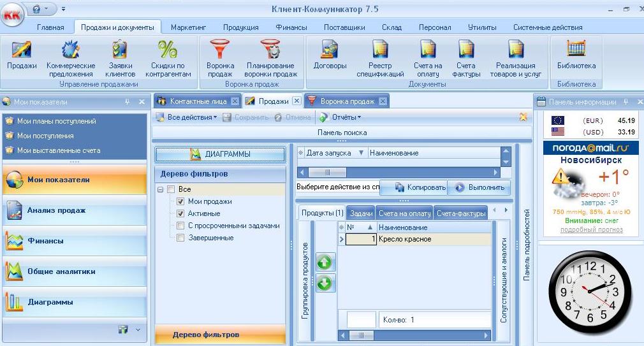This screenshot has height=346, width=644.
Task: Open Отчёты dropdown
Action: [x=340, y=117]
